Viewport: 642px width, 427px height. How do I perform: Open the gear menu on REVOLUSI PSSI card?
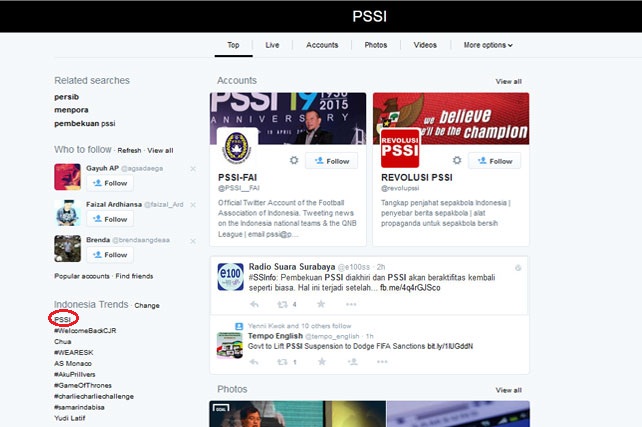457,160
